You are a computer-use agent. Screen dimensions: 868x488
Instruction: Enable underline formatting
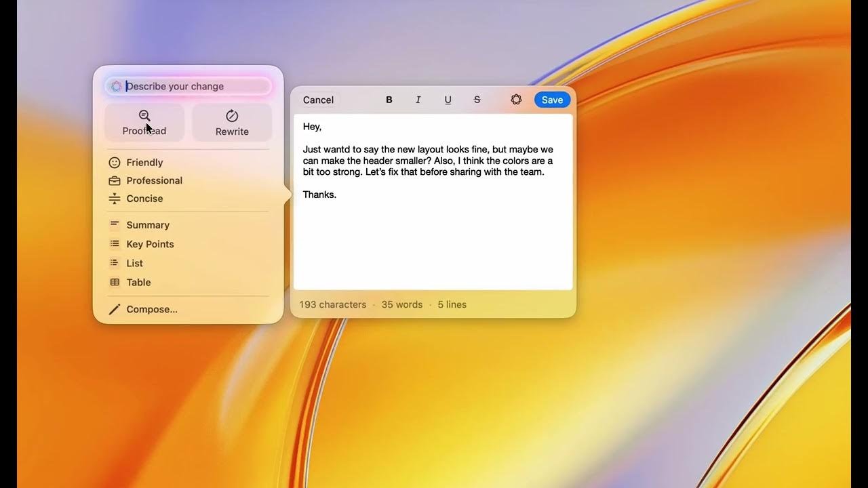(448, 100)
